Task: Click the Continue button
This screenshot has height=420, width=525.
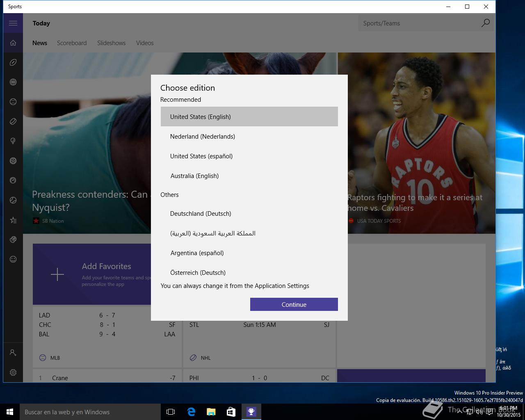Action: point(294,304)
